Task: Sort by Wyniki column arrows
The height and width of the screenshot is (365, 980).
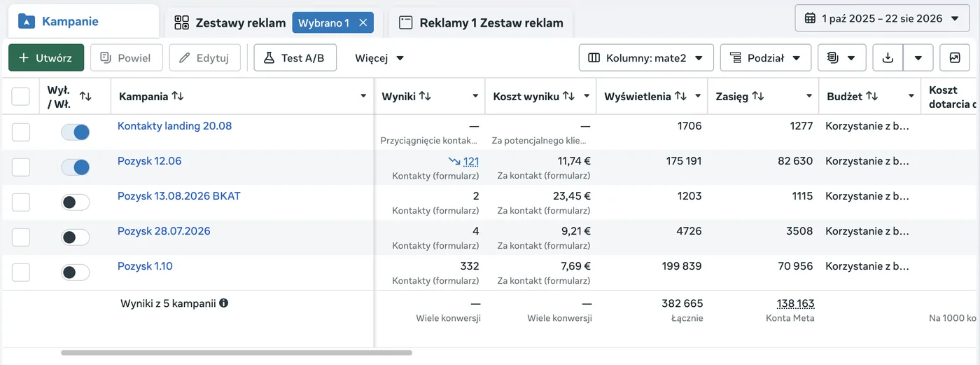Action: (x=425, y=96)
